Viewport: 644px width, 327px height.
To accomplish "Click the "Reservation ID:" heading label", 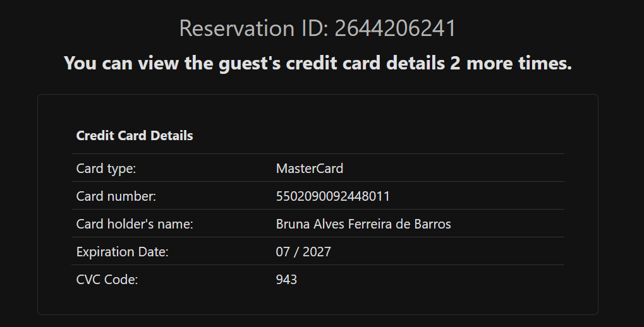I will coord(254,28).
